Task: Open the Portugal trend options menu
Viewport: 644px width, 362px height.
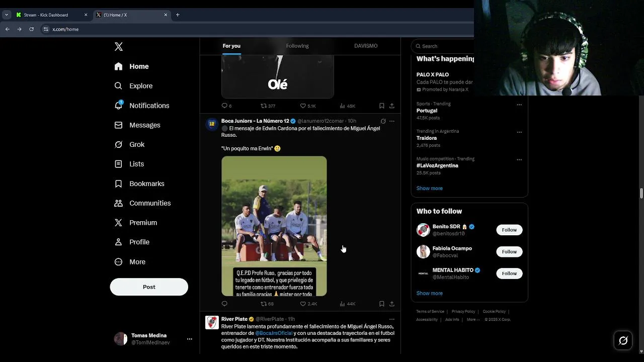Action: tap(519, 105)
